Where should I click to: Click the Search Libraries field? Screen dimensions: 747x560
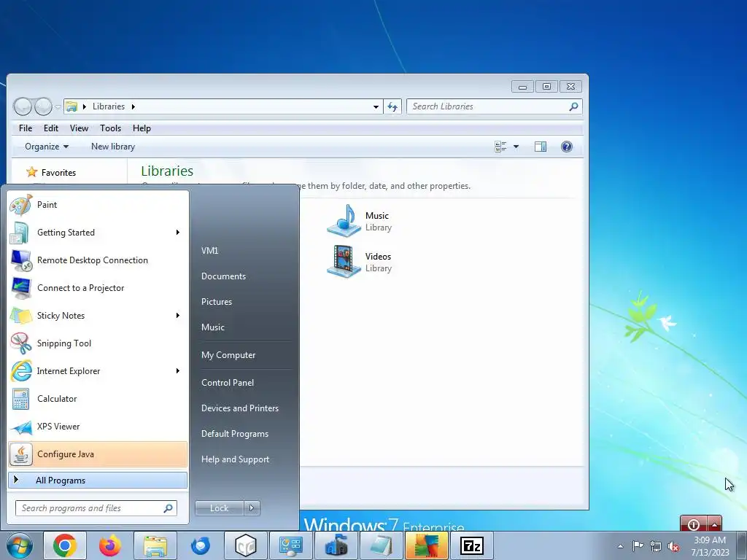pos(494,106)
